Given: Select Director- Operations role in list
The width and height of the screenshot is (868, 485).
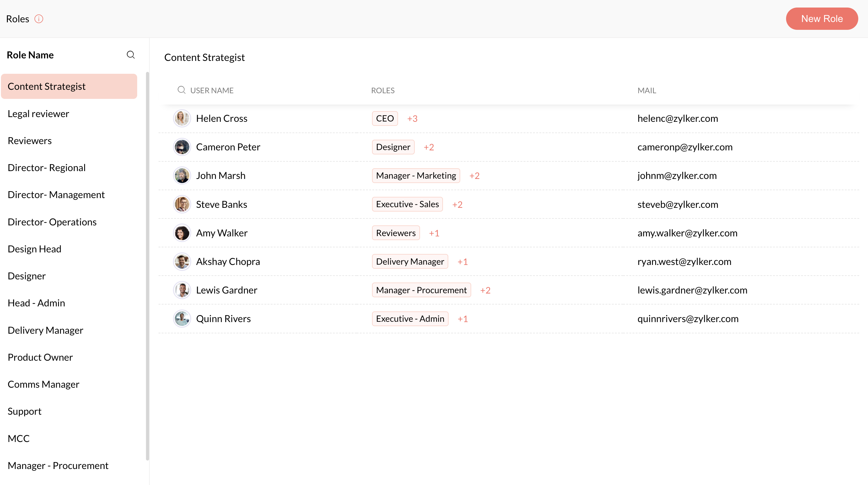Looking at the screenshot, I should 52,222.
